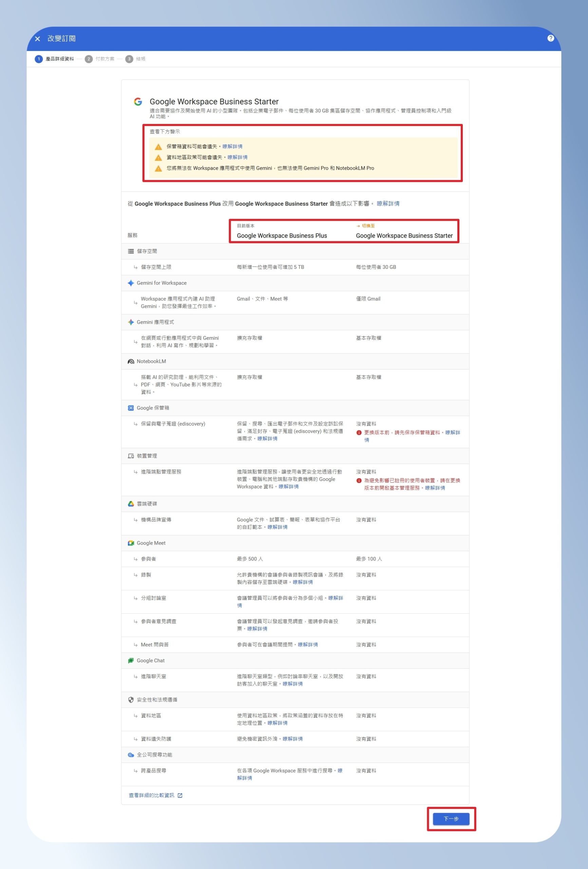
Task: Click the 雲端硬碟 Drive icon
Action: [x=131, y=504]
